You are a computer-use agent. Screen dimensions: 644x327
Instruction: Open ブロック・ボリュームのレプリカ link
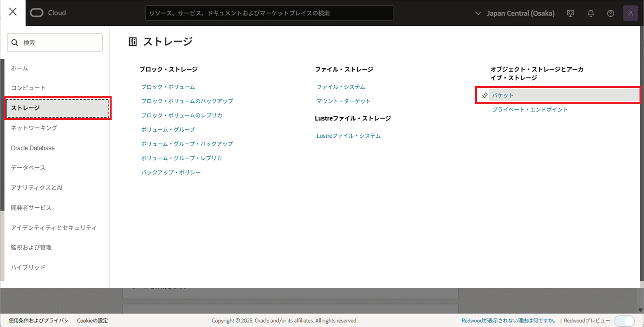click(182, 115)
